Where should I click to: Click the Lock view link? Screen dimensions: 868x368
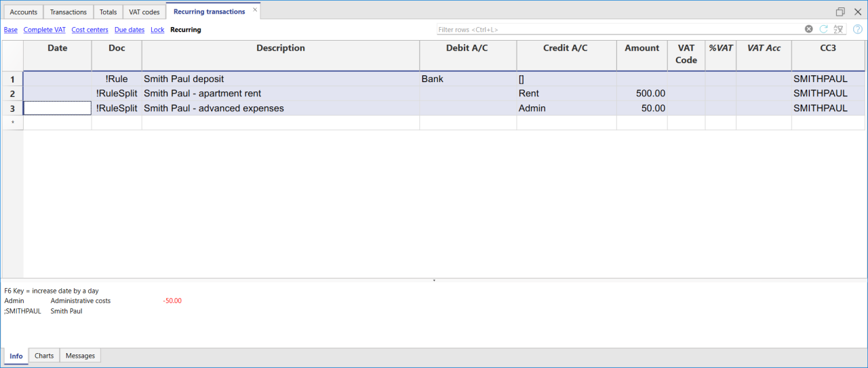157,30
